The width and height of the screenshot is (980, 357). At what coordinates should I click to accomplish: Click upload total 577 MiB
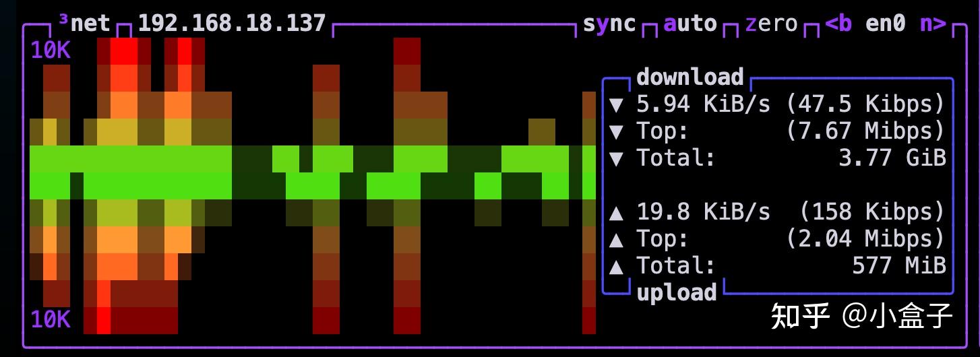[x=899, y=266]
